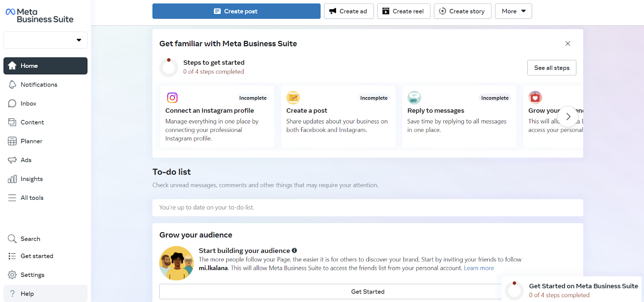Click the Ads megaphone icon in sidebar

12,160
